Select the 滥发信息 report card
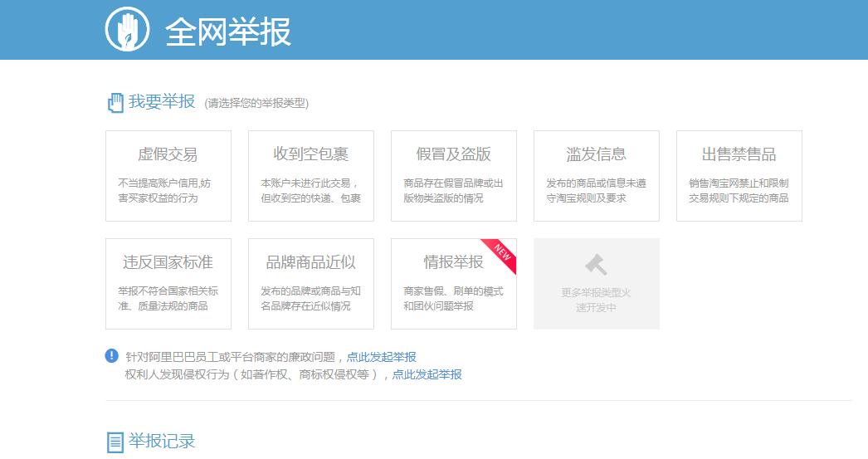The image size is (868, 459). tap(597, 176)
